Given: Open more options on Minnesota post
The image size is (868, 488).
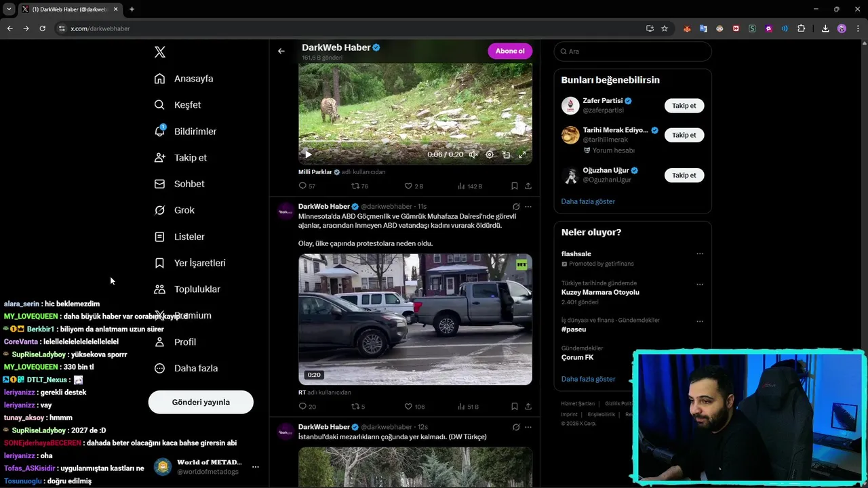Looking at the screenshot, I should [528, 207].
